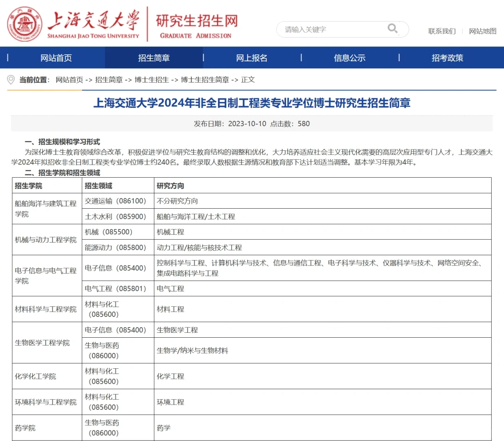This screenshot has height=441, width=504.
Task: Open the 招考政策 navigation tab
Action: pos(447,58)
